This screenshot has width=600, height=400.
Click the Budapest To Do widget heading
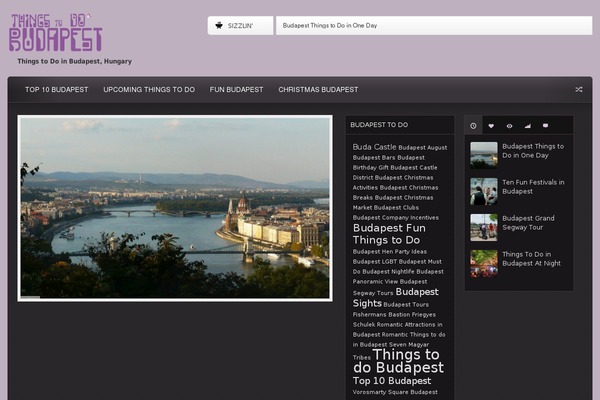click(x=379, y=125)
